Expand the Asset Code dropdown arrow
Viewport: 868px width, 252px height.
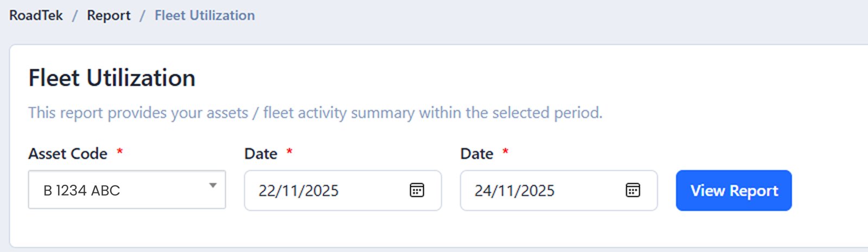(x=213, y=186)
